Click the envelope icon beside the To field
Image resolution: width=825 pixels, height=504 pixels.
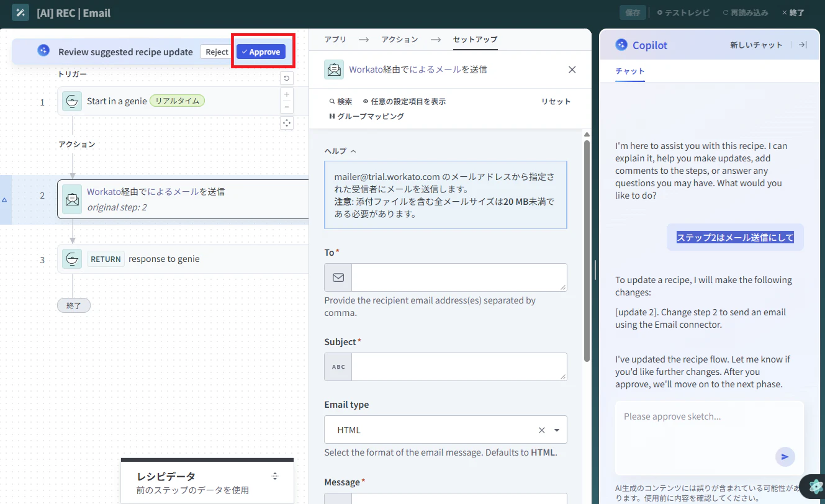click(338, 277)
